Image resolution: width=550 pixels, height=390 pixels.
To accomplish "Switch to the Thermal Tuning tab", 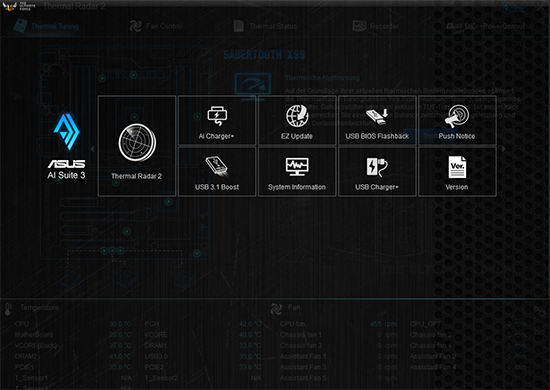I will coord(46,26).
